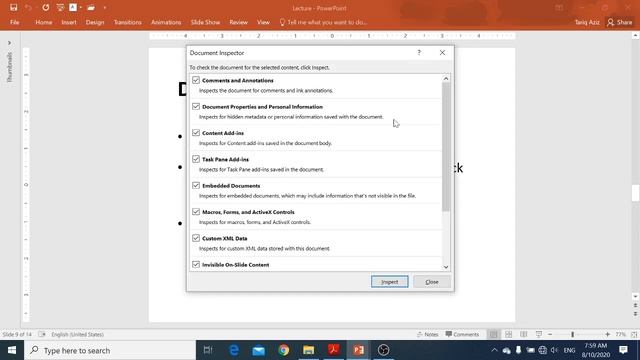Viewport: 640px width, 360px height.
Task: Open the Design ribbon tab
Action: click(95, 22)
